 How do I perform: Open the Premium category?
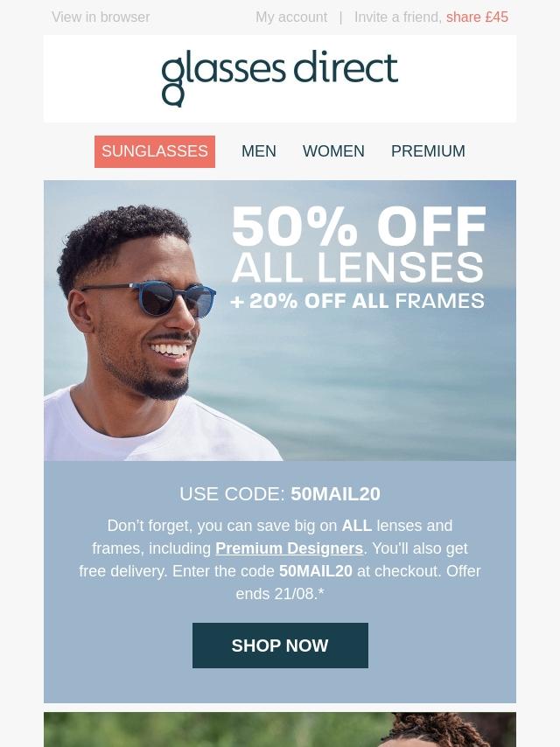click(x=428, y=151)
